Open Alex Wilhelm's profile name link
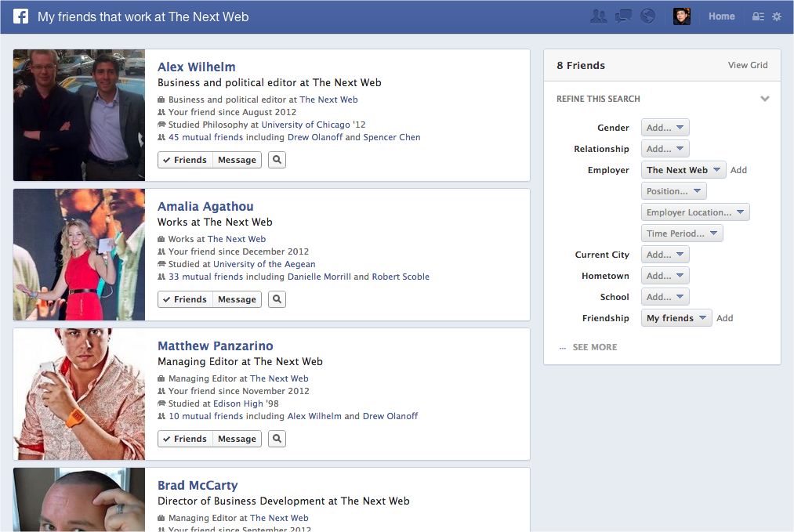This screenshot has height=532, width=794. coord(197,67)
